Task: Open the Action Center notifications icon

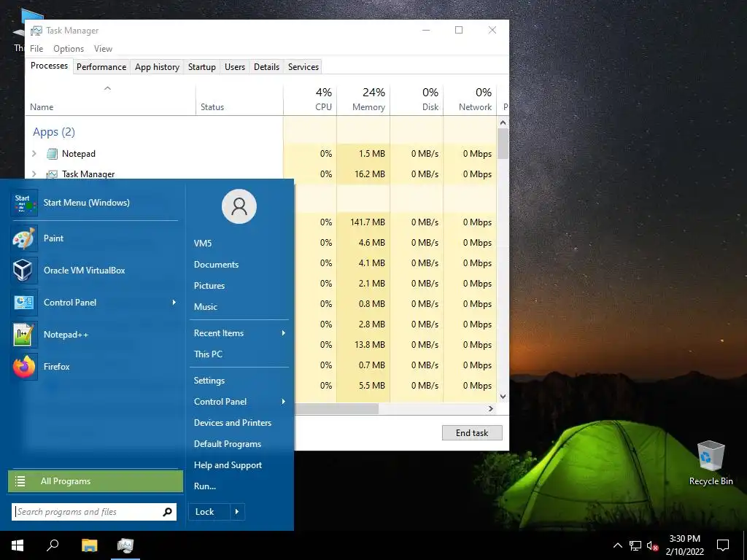Action: 723,545
